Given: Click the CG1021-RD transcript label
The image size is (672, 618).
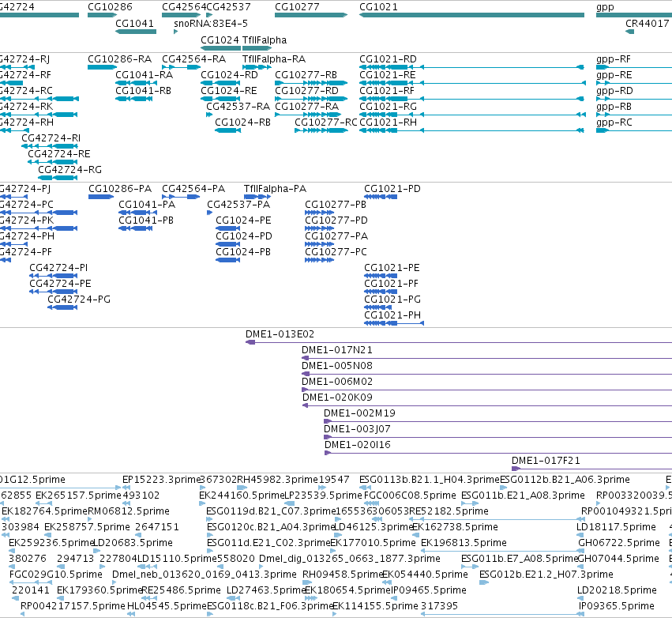Looking at the screenshot, I should pos(388,58).
